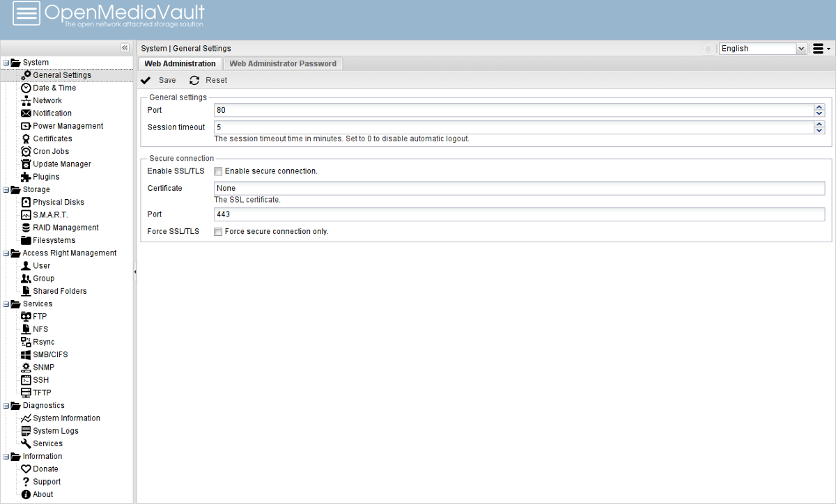Collapse the sidebar with double-arrow button
This screenshot has width=836, height=504.
click(x=125, y=48)
